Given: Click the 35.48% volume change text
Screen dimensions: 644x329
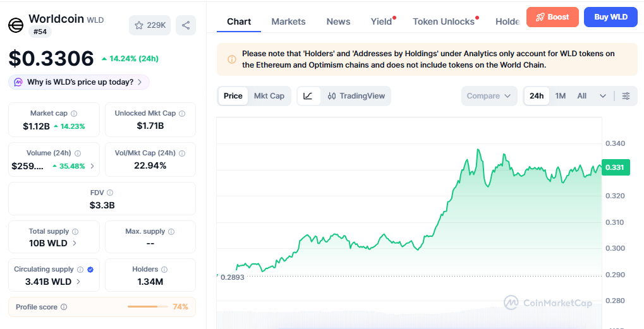Looking at the screenshot, I should (x=69, y=166).
